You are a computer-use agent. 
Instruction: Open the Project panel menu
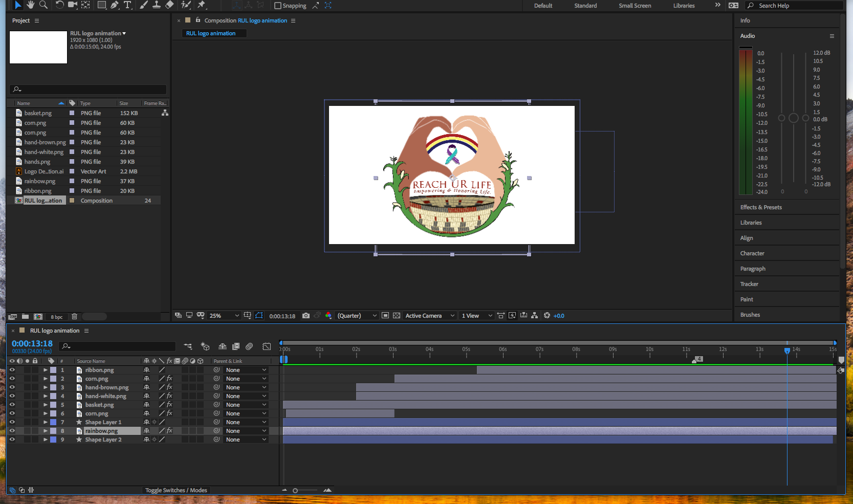(x=37, y=20)
